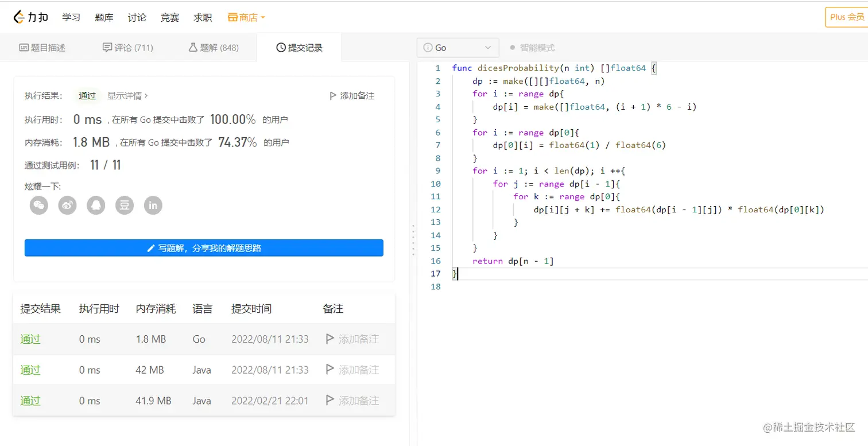Click the 提交时间 column header
This screenshot has height=446, width=868.
pos(251,309)
